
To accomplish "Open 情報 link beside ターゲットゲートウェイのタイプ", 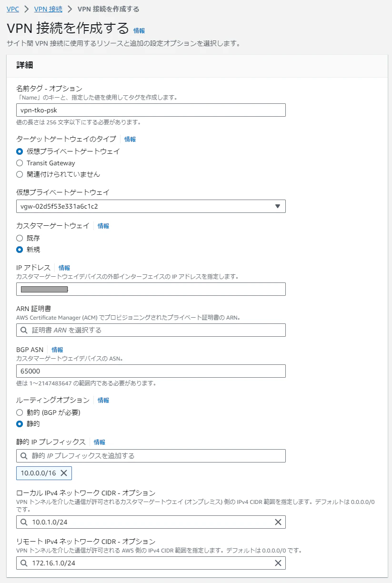I will tap(130, 139).
